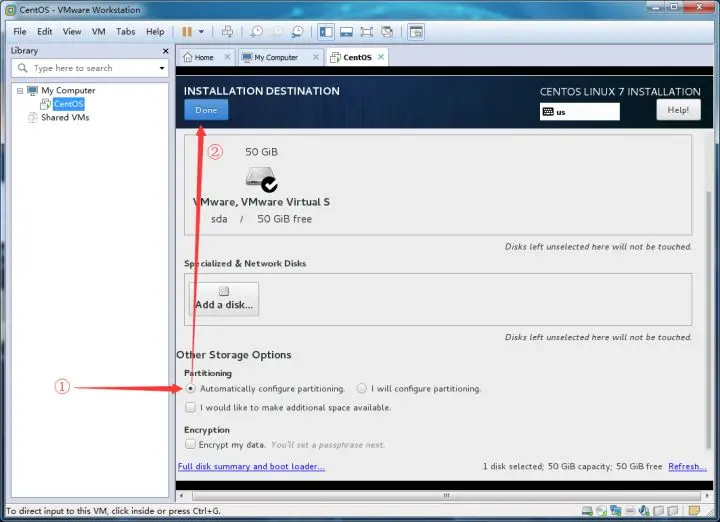Click the Add a disk button
This screenshot has width=720, height=522.
[224, 299]
